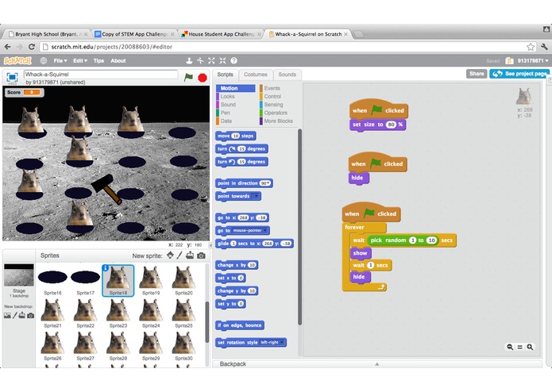The width and height of the screenshot is (552, 392).
Task: Click the set size to 80 value
Action: (391, 125)
